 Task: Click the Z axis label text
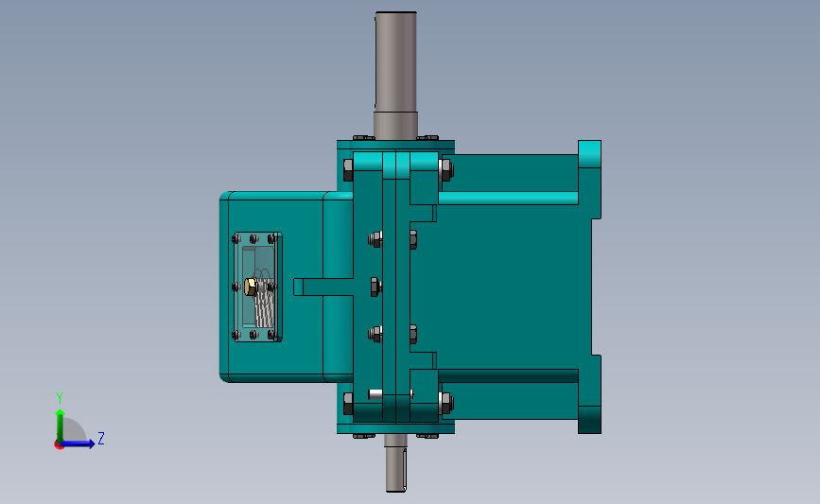(x=101, y=438)
